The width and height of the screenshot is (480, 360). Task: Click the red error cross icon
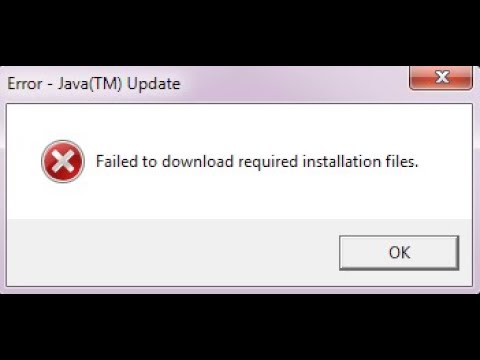63,162
